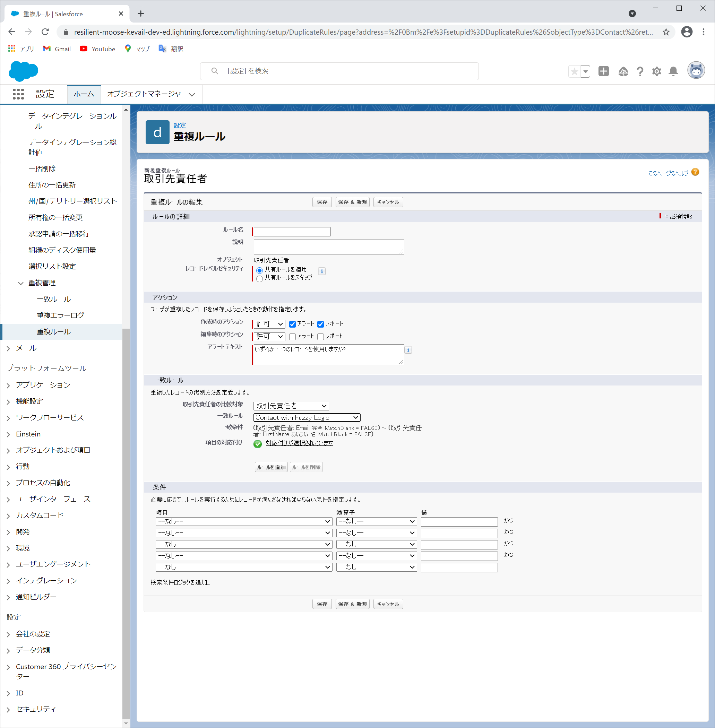
Task: Select 一致ルール in sidebar
Action: pyautogui.click(x=54, y=299)
